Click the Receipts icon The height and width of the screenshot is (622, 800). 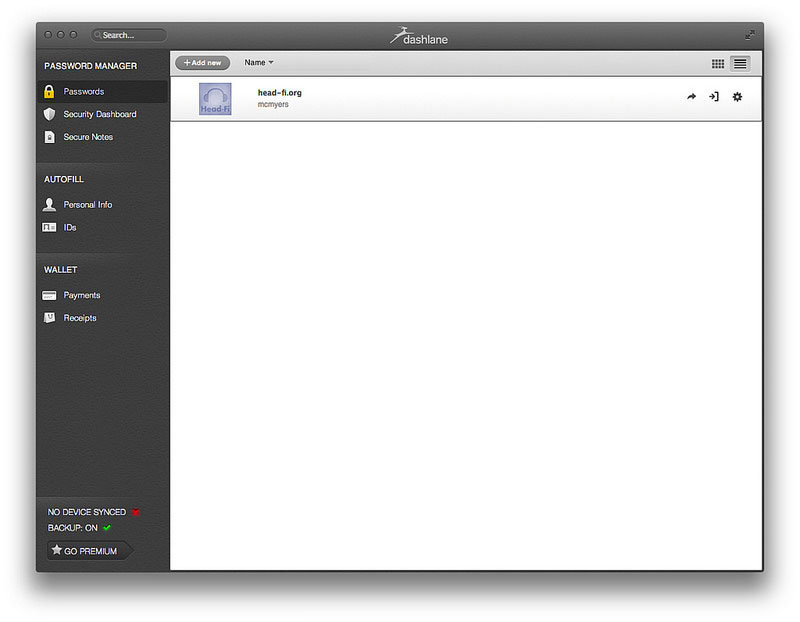(49, 318)
